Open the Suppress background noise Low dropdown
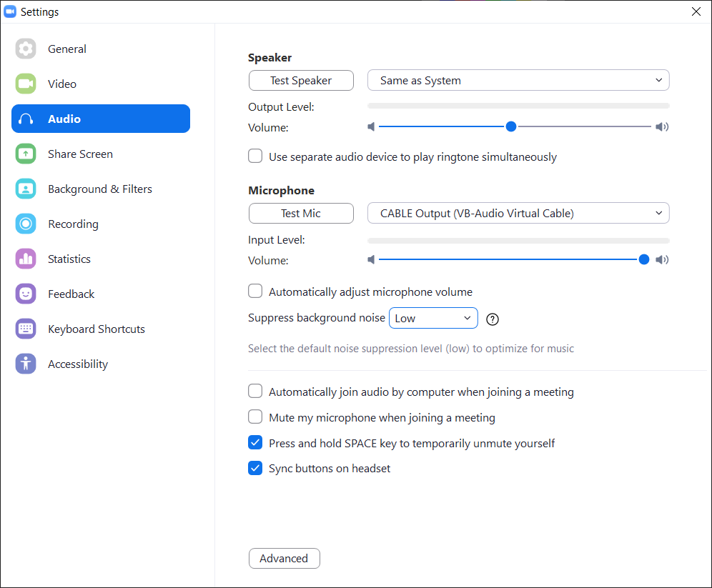 pyautogui.click(x=433, y=318)
